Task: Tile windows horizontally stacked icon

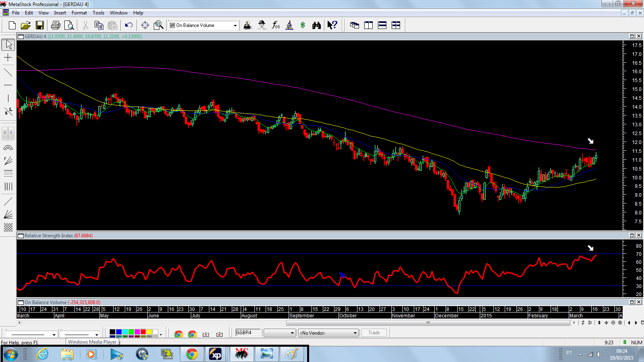Action: [382, 25]
